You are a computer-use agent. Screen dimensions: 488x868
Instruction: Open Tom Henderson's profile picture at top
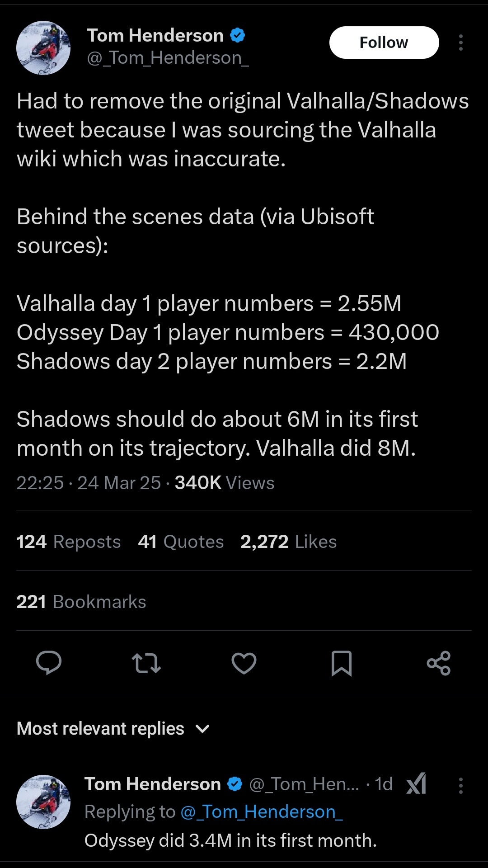43,48
